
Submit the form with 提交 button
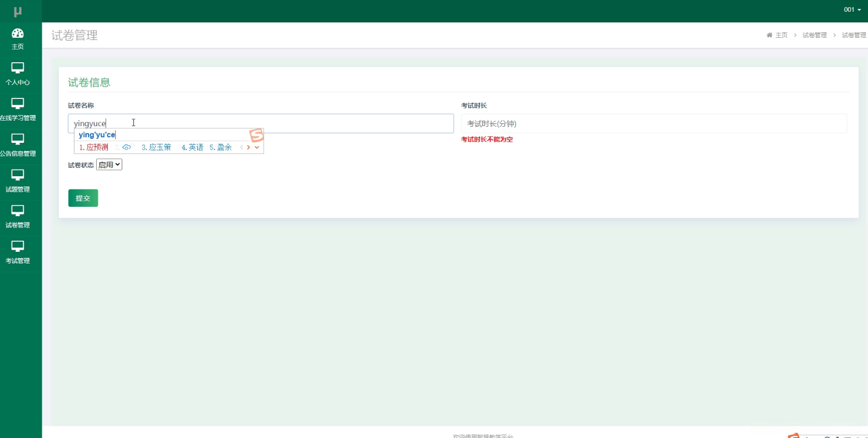click(83, 198)
